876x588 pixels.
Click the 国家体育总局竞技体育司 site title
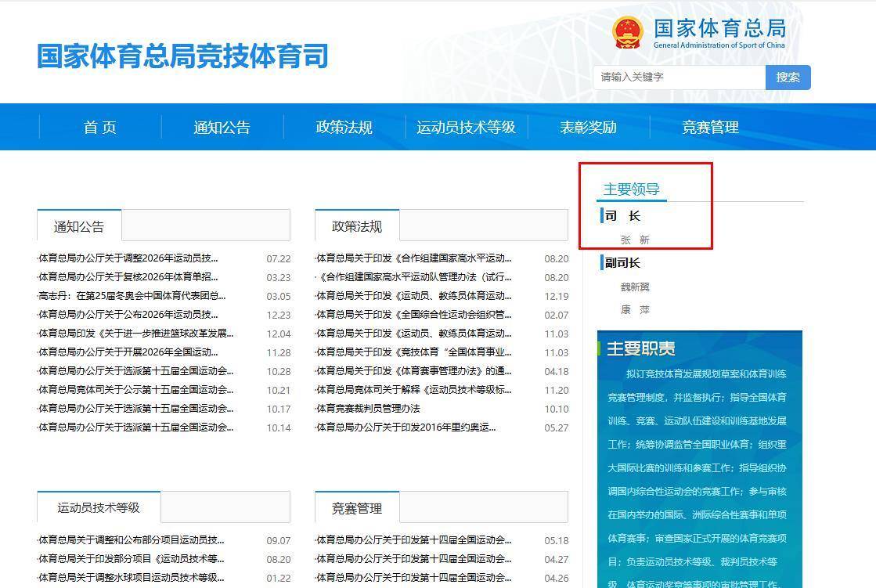point(182,56)
